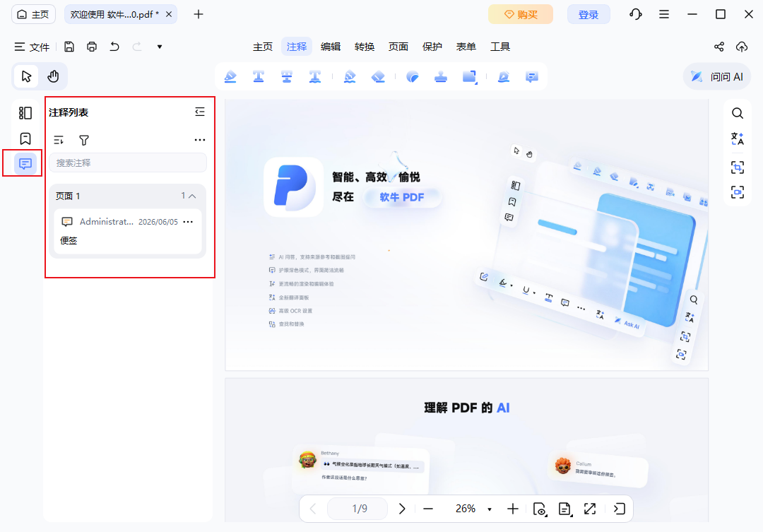Open the translate tool in right sidebar
The height and width of the screenshot is (532, 763).
737,138
